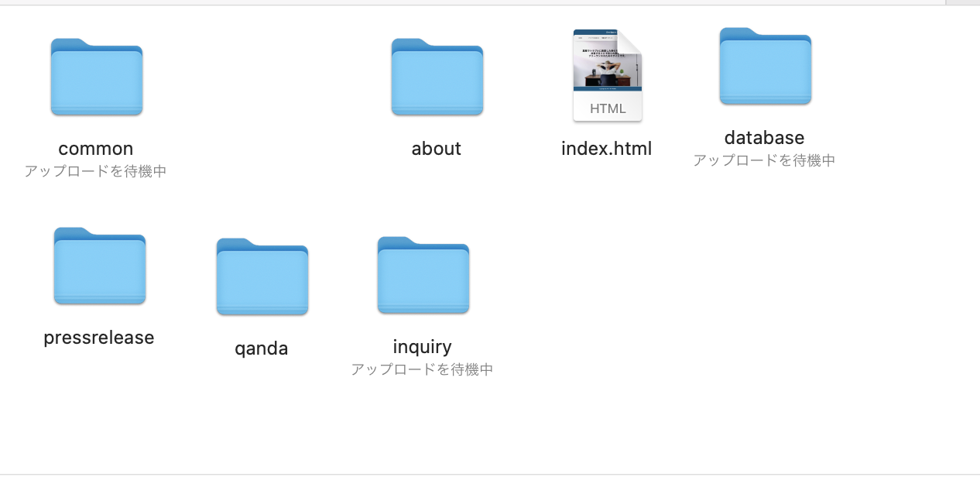The height and width of the screenshot is (477, 980).
Task: Select the inquiry folder icon
Action: (423, 276)
